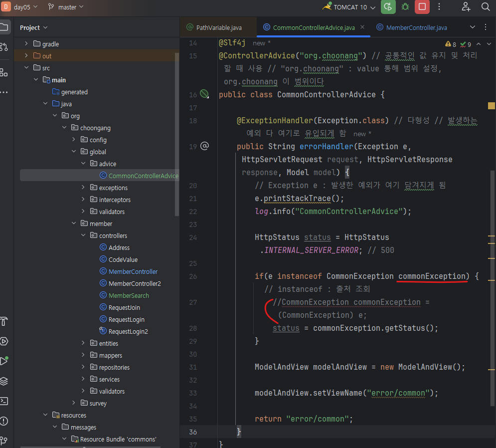Viewport: 496px width, 448px height.
Task: Expand the exceptions package
Action: click(83, 188)
